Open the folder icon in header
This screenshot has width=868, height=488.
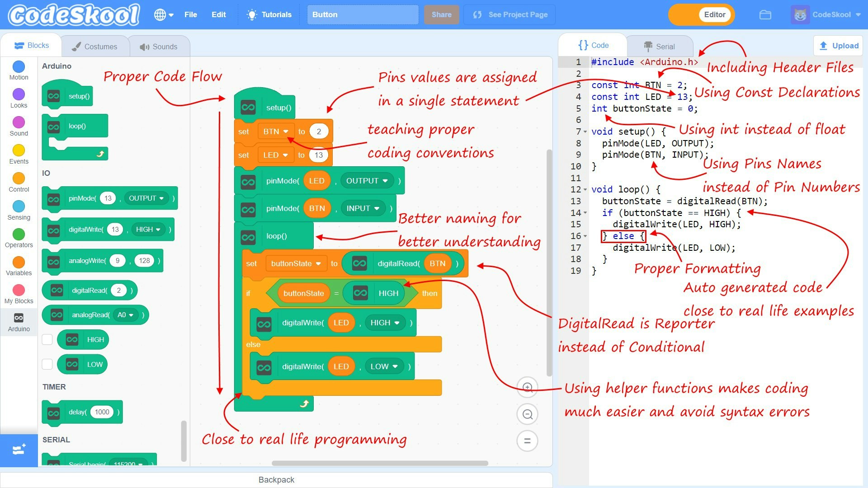(x=765, y=15)
